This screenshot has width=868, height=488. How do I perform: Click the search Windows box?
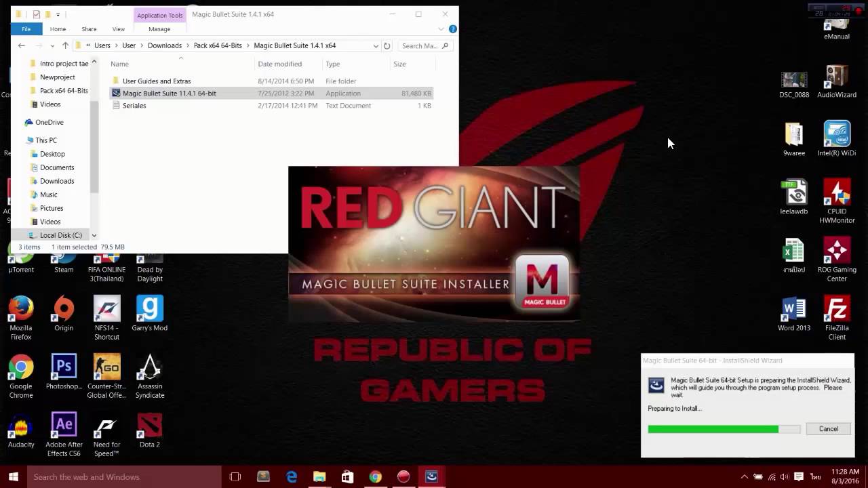[x=123, y=476]
